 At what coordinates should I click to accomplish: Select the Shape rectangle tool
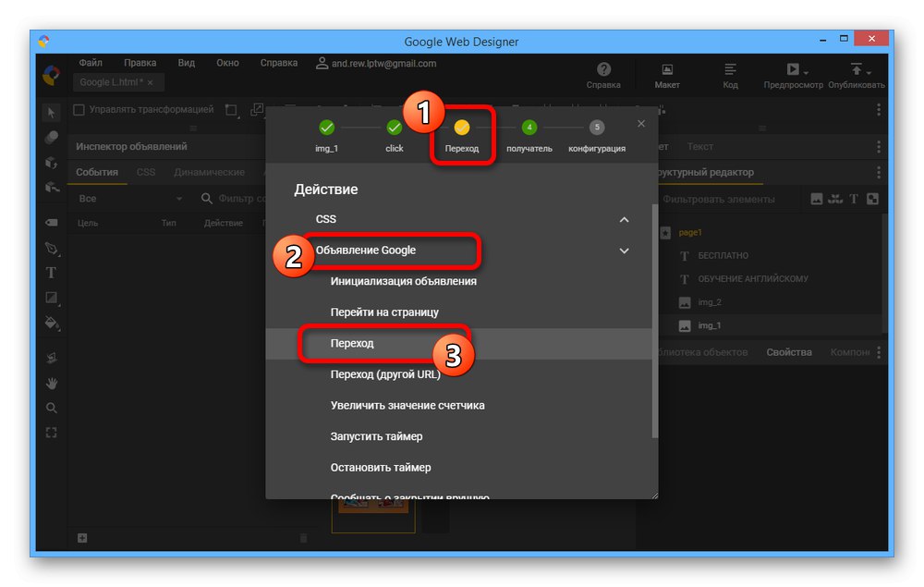click(52, 299)
